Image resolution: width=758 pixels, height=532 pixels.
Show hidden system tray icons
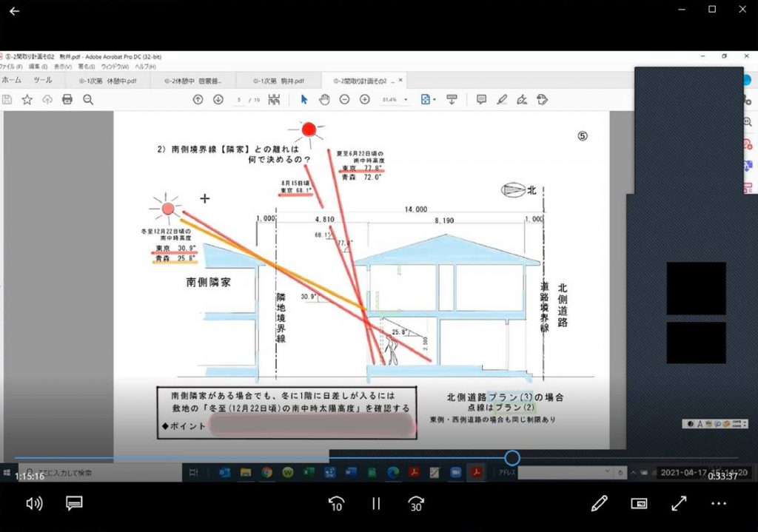[x=633, y=473]
